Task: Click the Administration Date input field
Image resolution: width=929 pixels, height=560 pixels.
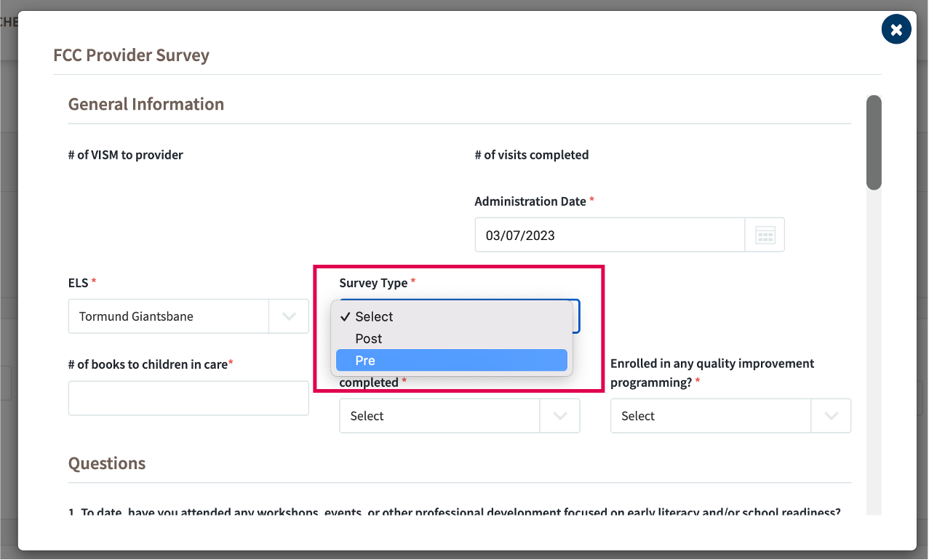Action: tap(610, 235)
